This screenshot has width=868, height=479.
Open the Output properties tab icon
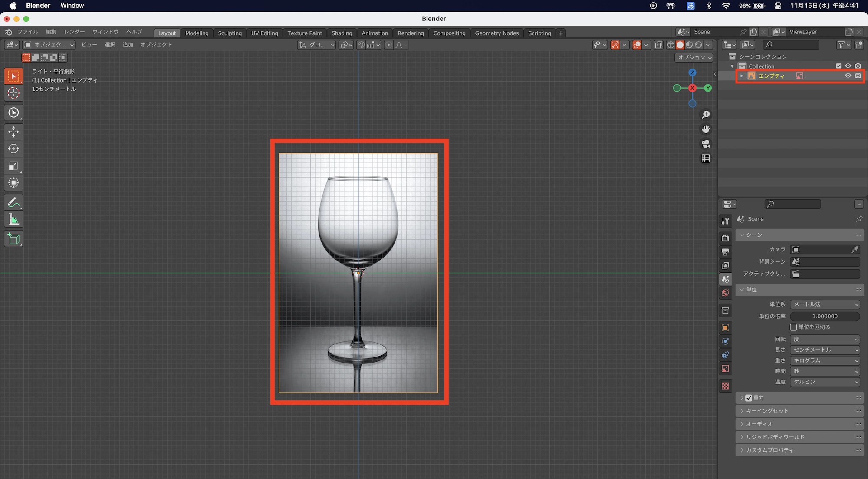[725, 252]
